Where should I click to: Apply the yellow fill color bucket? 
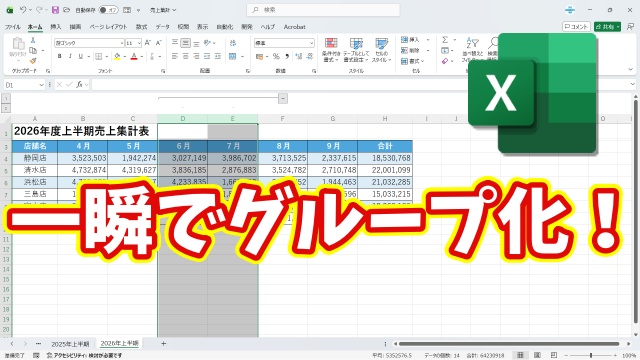pos(117,56)
